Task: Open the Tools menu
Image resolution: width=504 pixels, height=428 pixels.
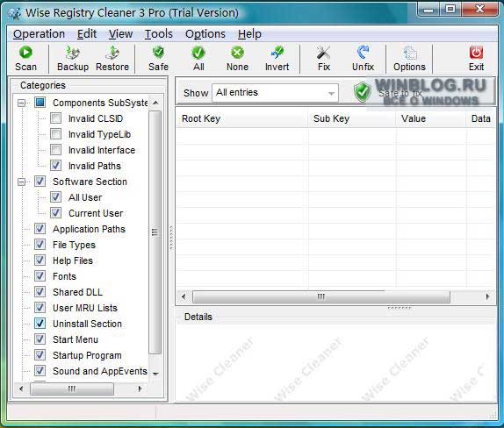Action: (158, 33)
